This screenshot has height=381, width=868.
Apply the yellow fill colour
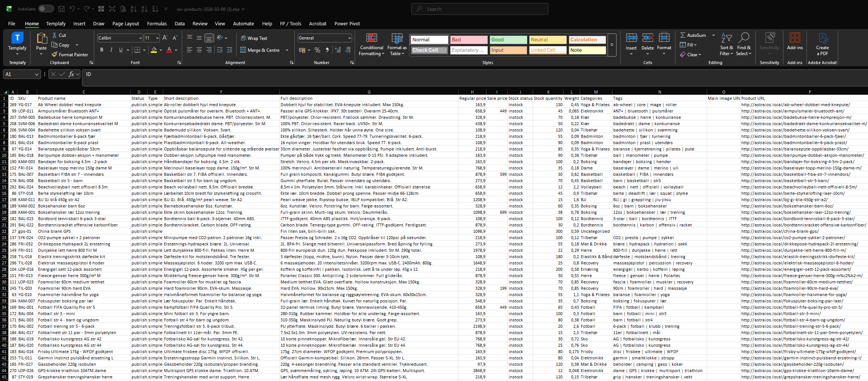coord(154,50)
